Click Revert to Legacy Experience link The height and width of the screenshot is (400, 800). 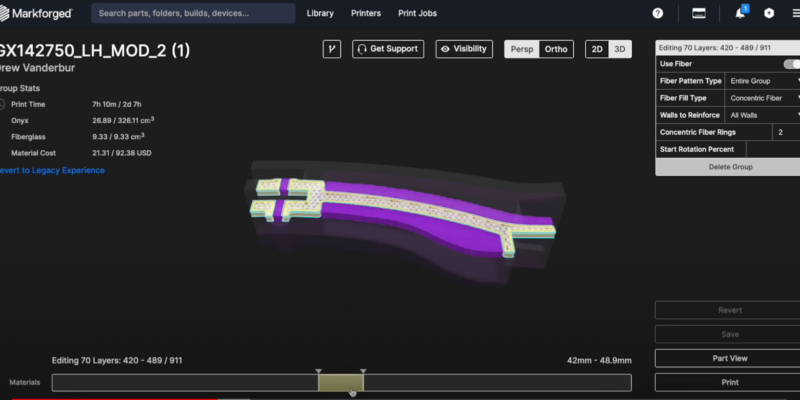(50, 171)
